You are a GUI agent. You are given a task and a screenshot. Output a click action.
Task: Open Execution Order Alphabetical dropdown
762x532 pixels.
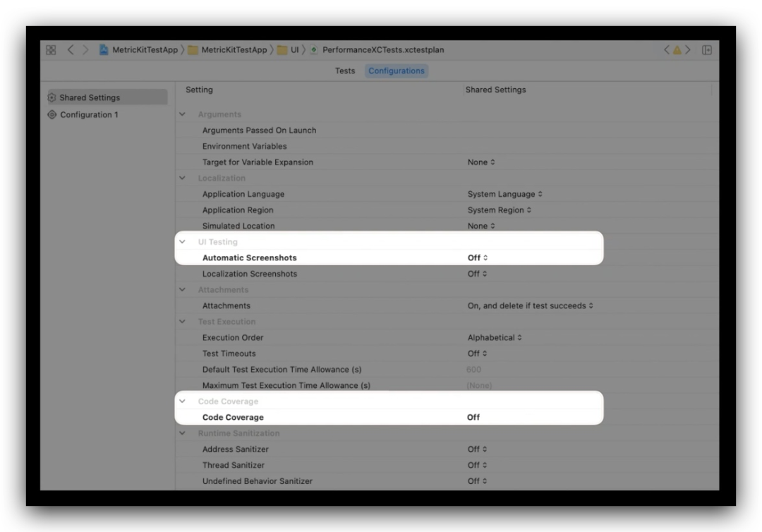[x=495, y=338]
